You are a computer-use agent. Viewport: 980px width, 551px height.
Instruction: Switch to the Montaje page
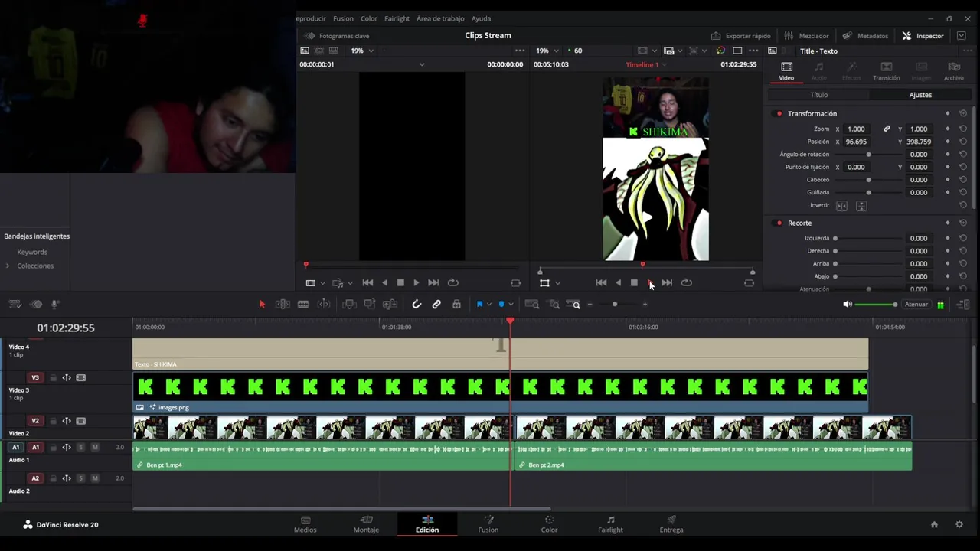[366, 524]
